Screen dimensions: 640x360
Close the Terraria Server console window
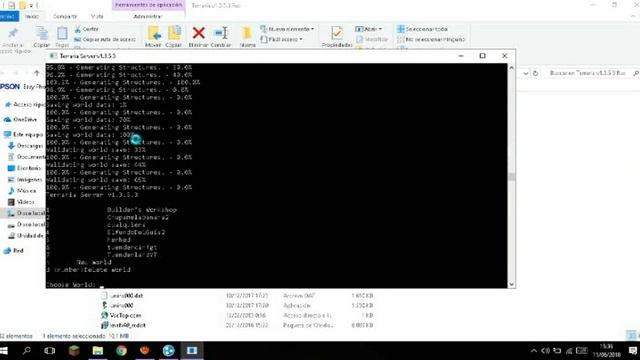pyautogui.click(x=504, y=56)
